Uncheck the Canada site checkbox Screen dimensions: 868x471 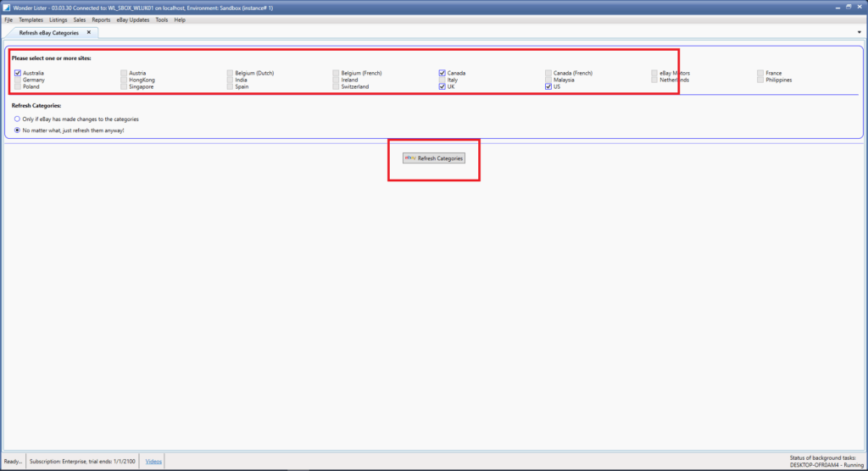(442, 74)
